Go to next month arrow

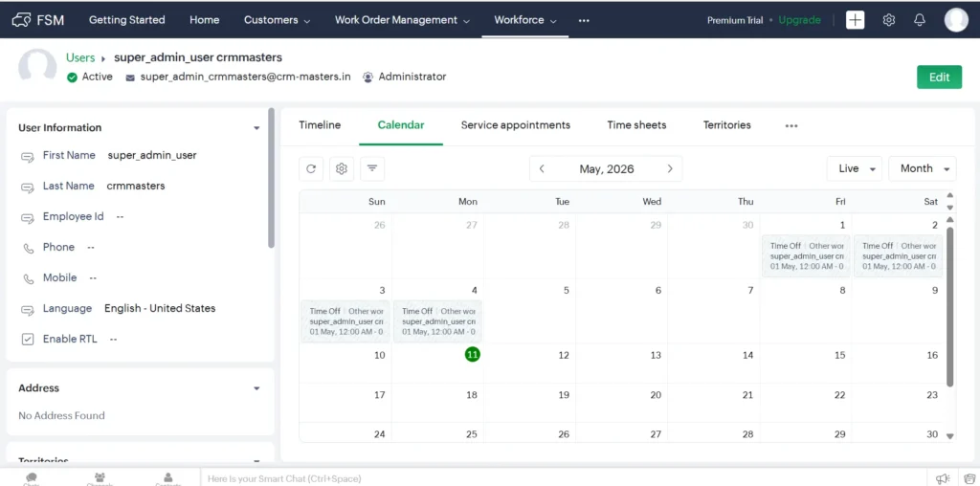tap(670, 168)
